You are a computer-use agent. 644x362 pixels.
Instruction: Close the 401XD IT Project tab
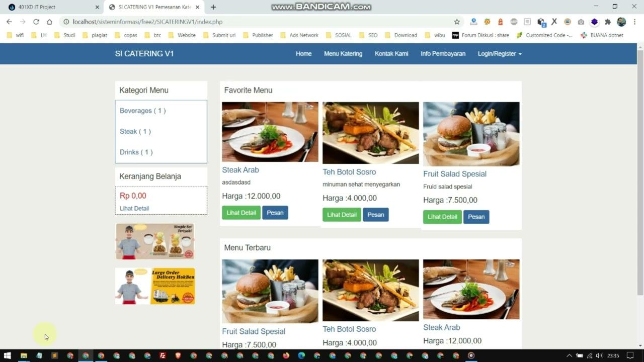click(97, 7)
